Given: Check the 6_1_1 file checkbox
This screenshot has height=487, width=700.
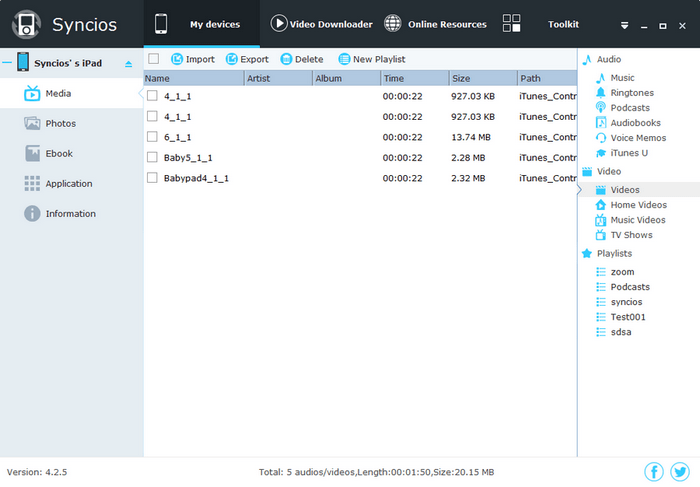Looking at the screenshot, I should pos(152,137).
